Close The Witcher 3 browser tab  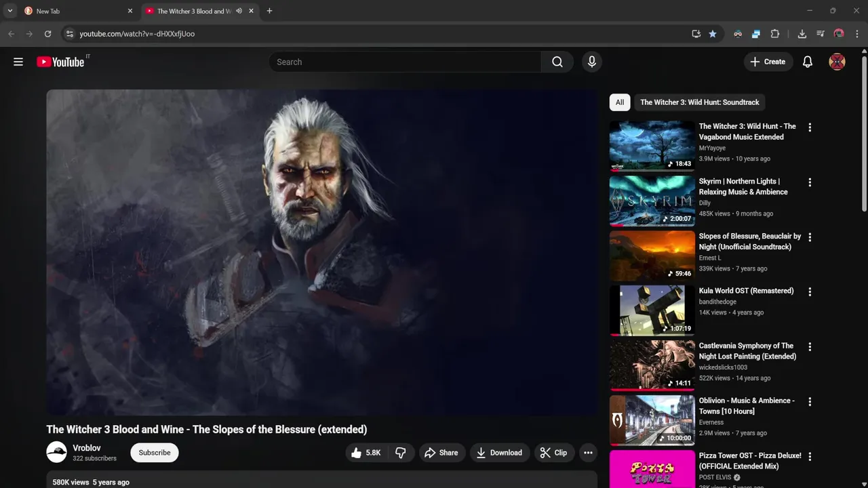click(x=252, y=11)
